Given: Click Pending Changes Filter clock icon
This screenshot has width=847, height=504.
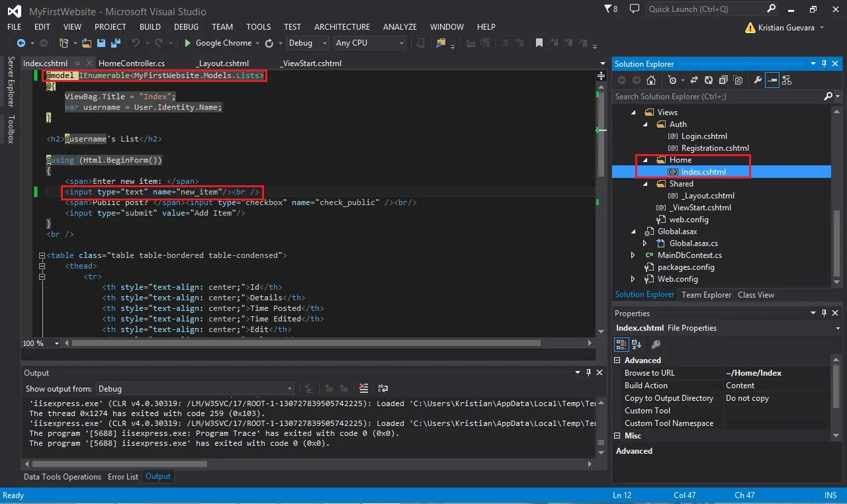Looking at the screenshot, I should (672, 80).
